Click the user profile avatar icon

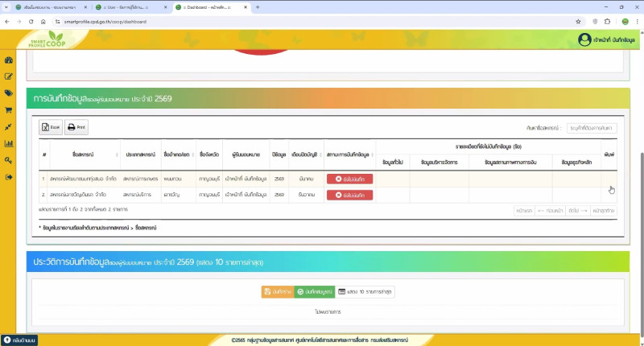click(x=584, y=40)
